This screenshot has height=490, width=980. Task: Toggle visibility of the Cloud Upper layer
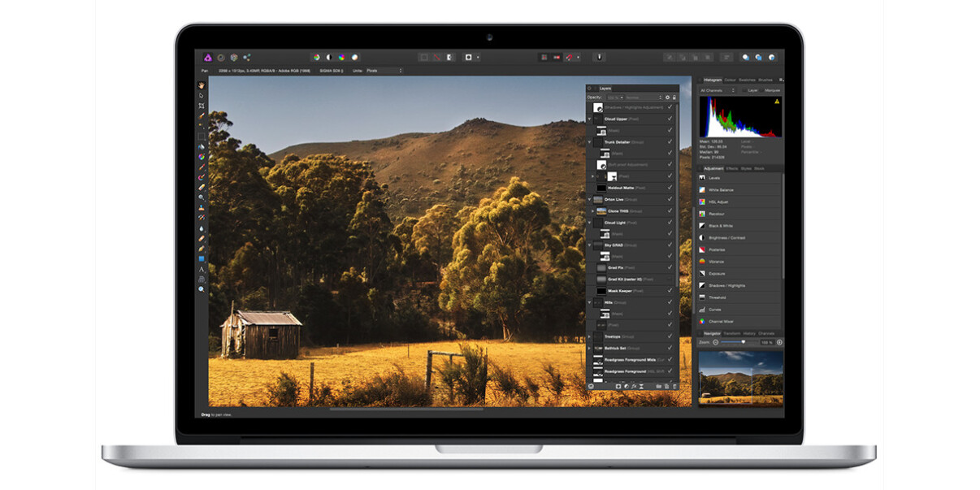(668, 118)
